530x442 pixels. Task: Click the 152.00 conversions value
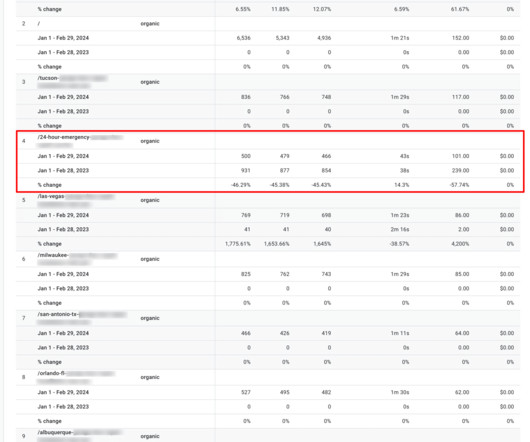[460, 38]
